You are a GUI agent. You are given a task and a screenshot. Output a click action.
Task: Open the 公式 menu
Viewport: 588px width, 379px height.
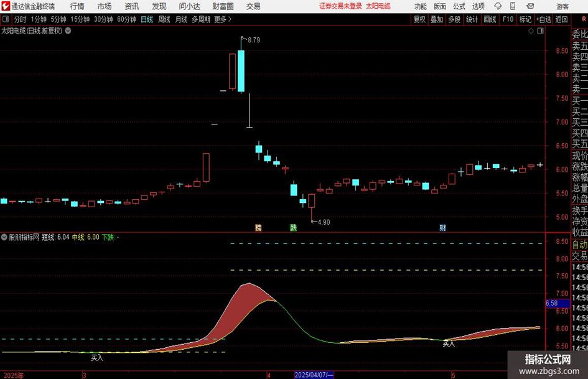459,6
